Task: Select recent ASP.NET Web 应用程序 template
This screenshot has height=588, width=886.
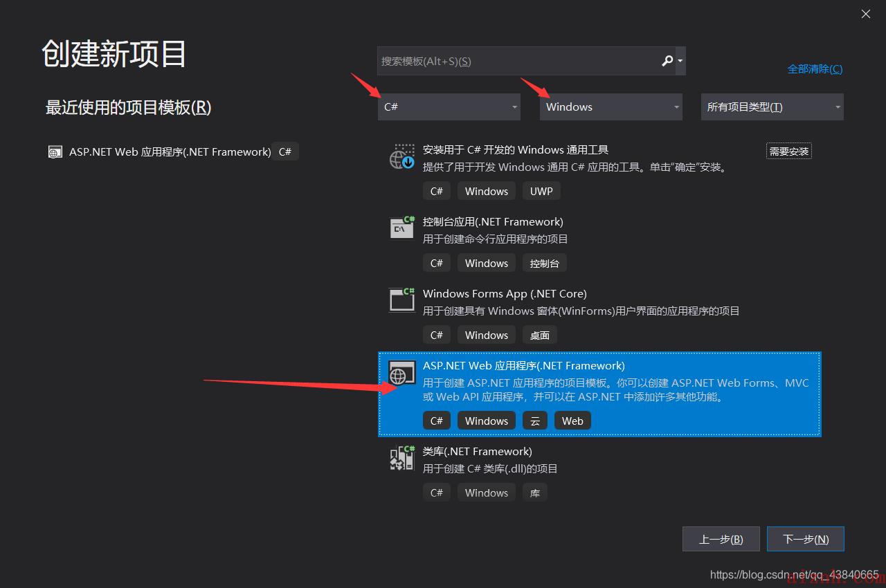Action: 170,151
